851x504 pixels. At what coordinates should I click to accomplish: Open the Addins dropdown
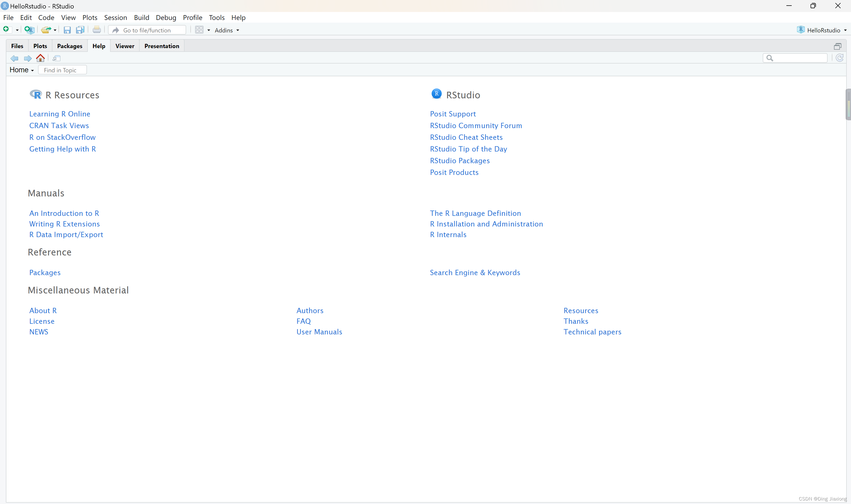click(x=227, y=30)
